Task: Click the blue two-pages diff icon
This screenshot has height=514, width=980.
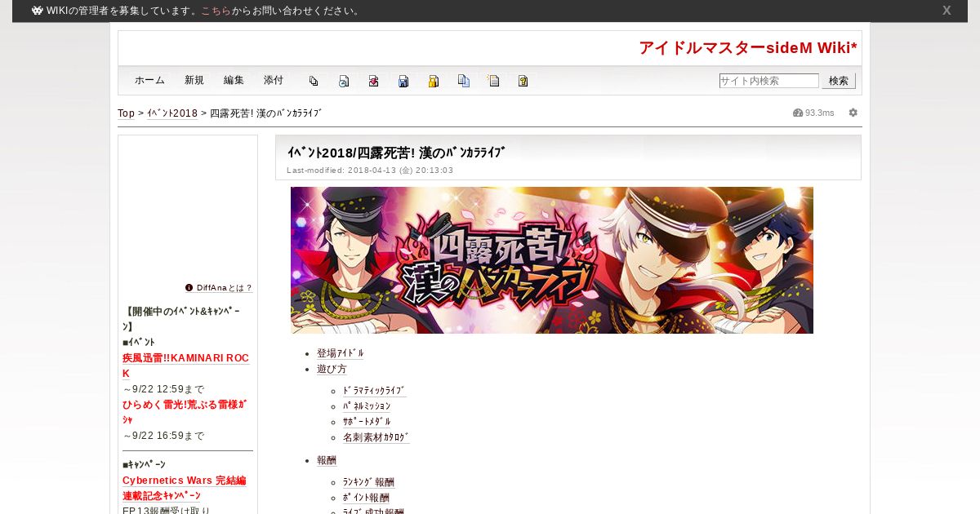Action: coord(464,81)
